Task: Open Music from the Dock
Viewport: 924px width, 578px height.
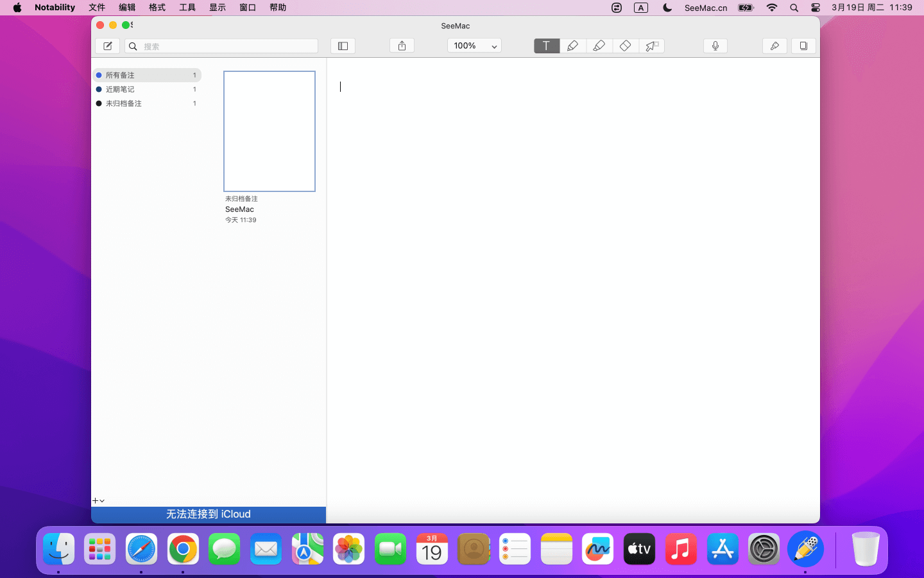Action: pyautogui.click(x=681, y=549)
